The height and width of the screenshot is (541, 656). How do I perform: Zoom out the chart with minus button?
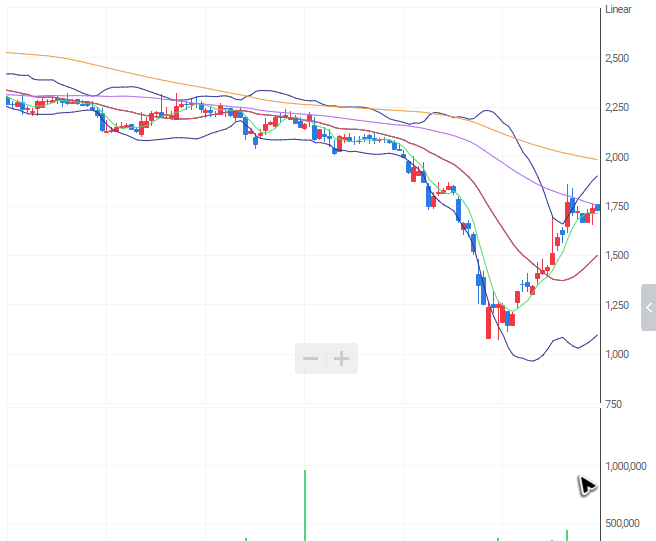[310, 359]
